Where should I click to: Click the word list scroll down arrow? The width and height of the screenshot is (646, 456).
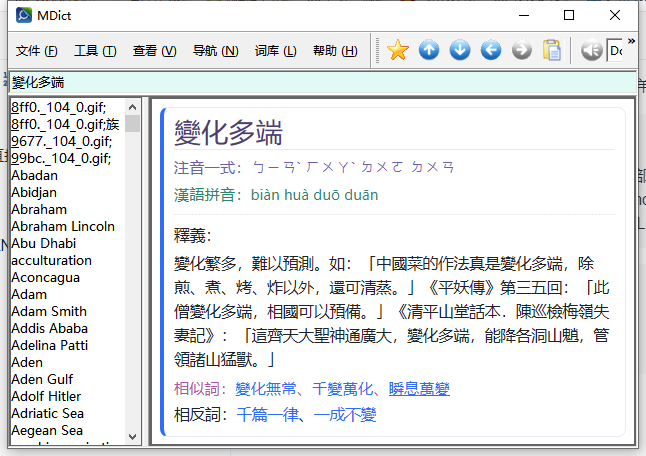pyautogui.click(x=132, y=436)
